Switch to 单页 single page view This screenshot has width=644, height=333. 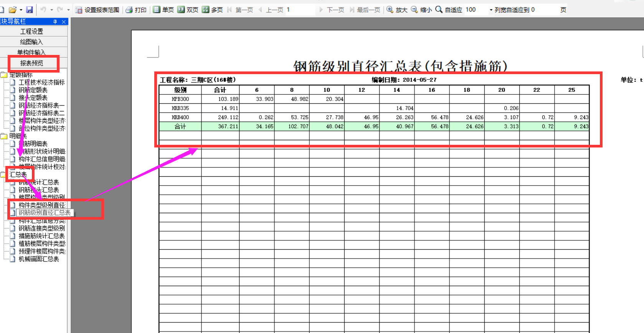coord(163,10)
